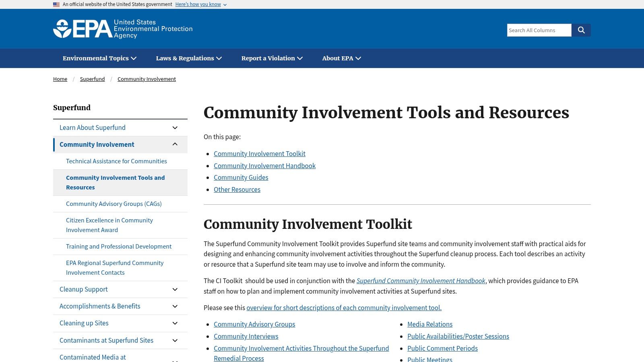Expand the Cleanup Support chevron

[x=175, y=290]
